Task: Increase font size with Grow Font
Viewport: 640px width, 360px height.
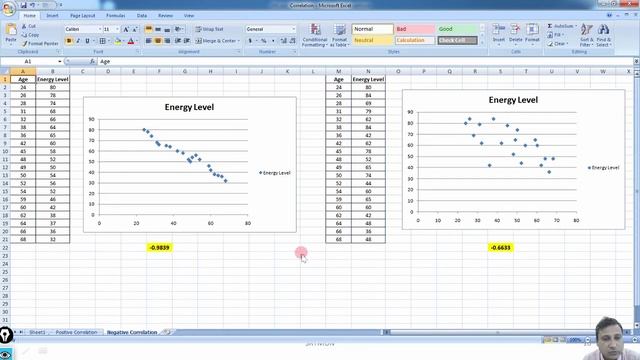Action: [126, 29]
